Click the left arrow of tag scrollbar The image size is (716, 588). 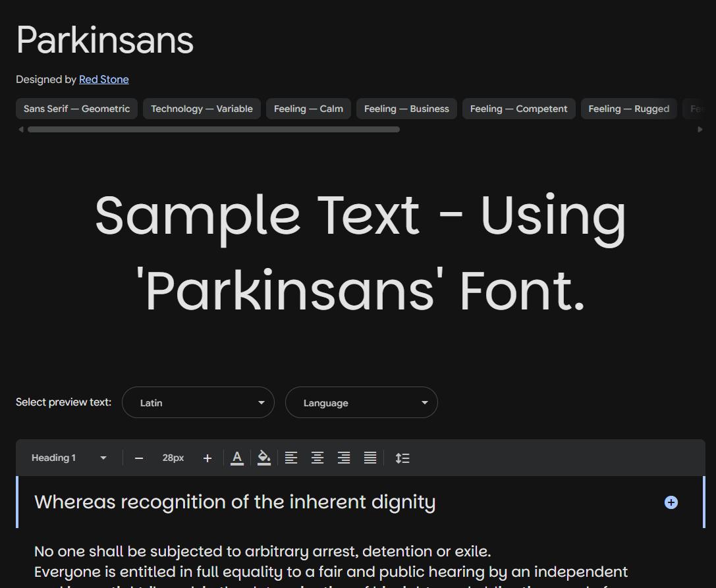[20, 130]
